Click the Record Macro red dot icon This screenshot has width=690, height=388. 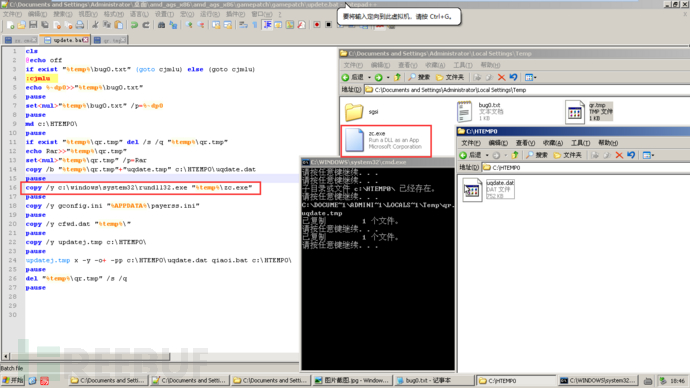pos(317,25)
